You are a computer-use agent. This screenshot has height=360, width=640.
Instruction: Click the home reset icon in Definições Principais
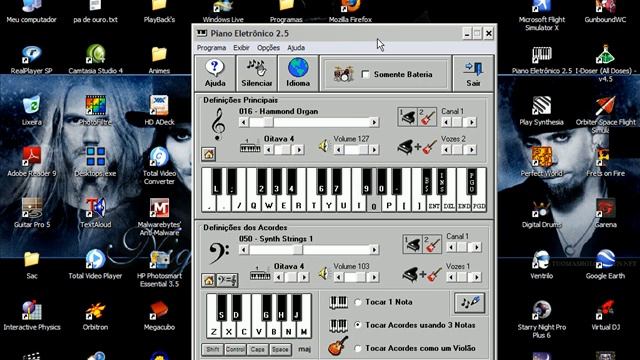click(x=209, y=154)
